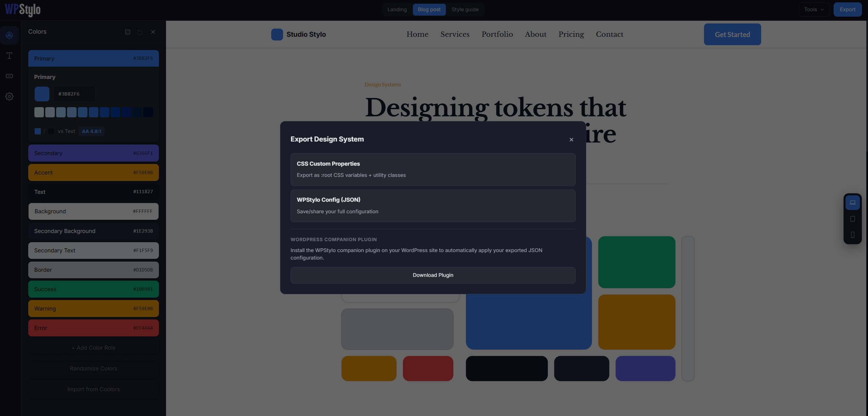Viewport: 868px width, 416px height.
Task: Click the Export button in top bar
Action: coord(848,10)
